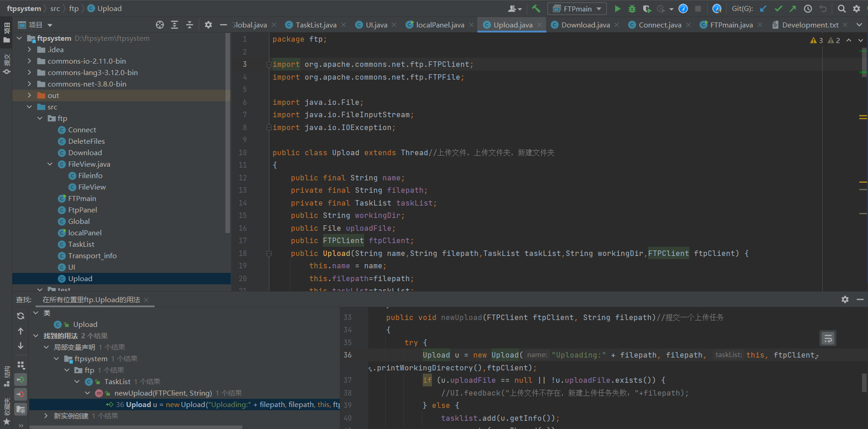
Task: Open the user account dropdown
Action: point(515,8)
